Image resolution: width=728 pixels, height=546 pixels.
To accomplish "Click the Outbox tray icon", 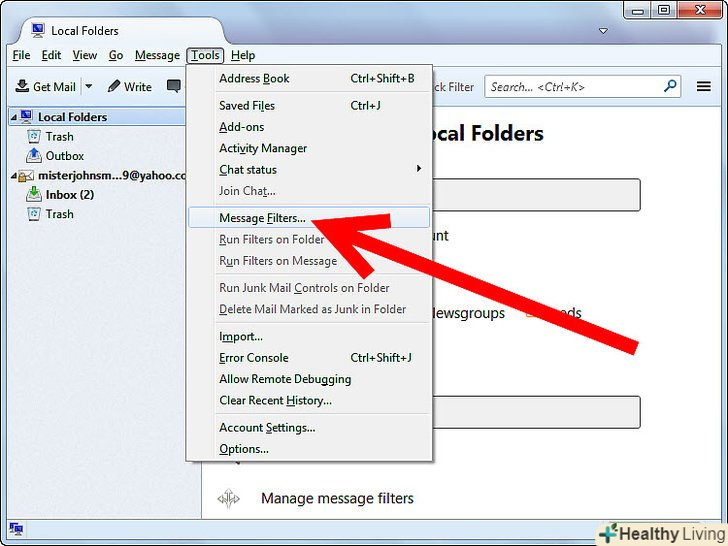I will pyautogui.click(x=33, y=156).
